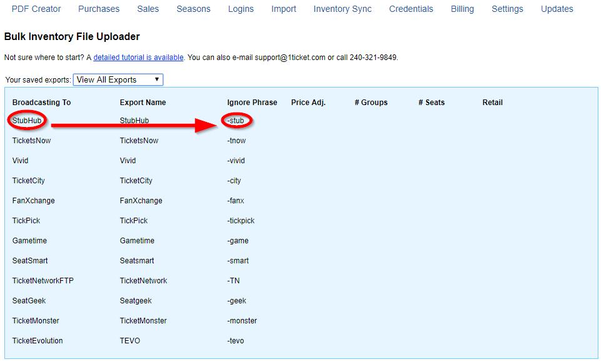Open the PDF Creator menu item
Viewport: 604px width, 364px height.
point(36,9)
